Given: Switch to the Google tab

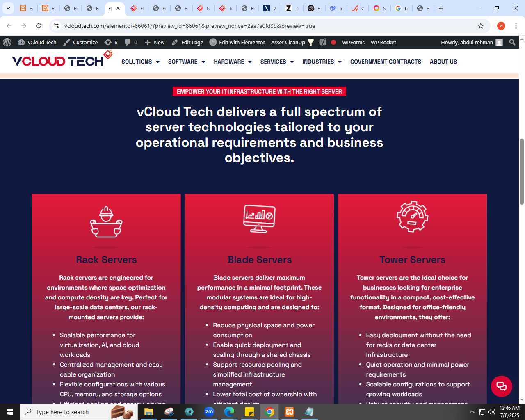Looking at the screenshot, I should click(x=402, y=8).
